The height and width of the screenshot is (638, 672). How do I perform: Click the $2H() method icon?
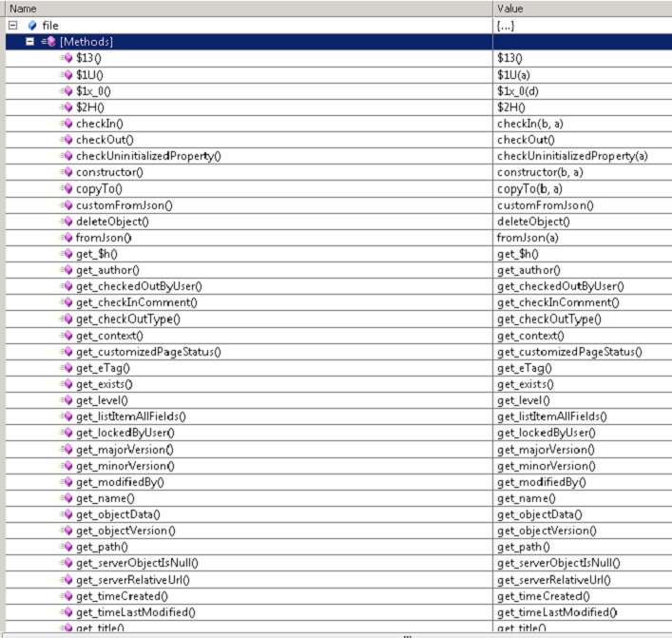click(x=67, y=107)
